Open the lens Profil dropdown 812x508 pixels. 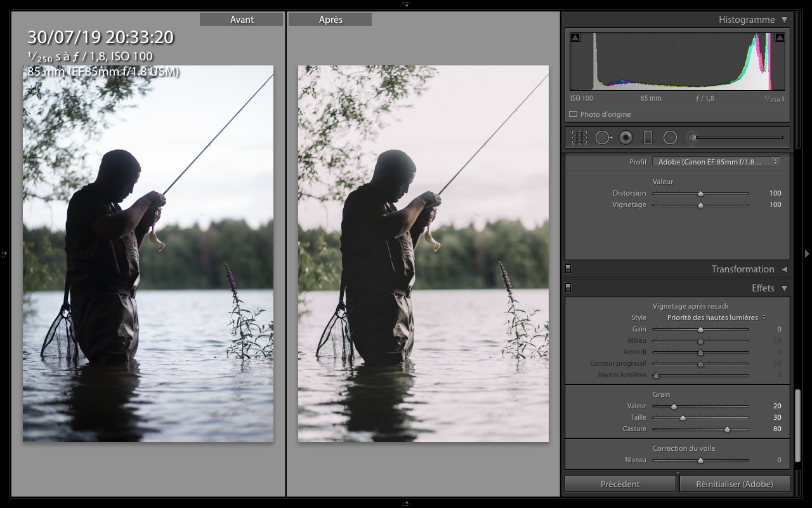(716, 162)
